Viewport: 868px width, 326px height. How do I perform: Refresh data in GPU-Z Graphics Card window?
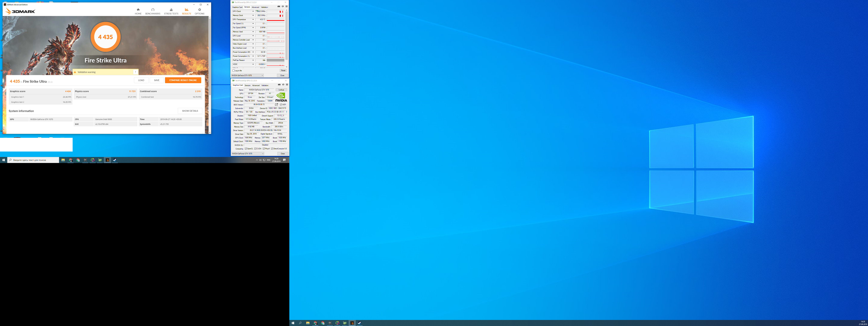pyautogui.click(x=283, y=85)
